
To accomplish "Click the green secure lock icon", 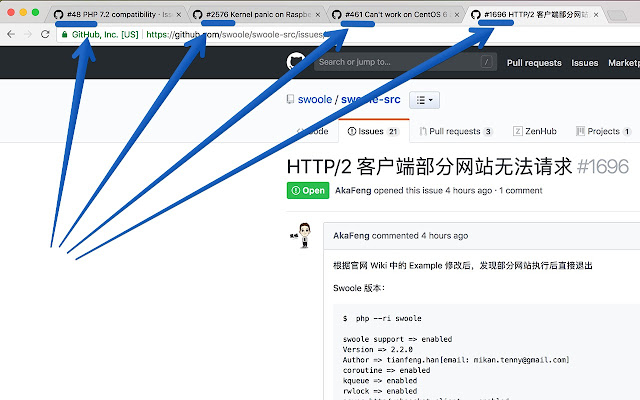I will [64, 35].
